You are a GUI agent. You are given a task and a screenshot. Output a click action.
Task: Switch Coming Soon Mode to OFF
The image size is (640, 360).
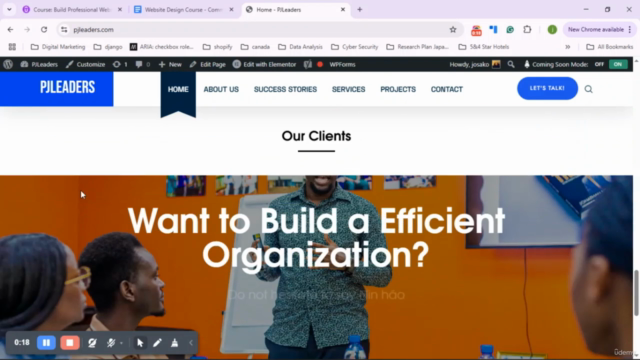[x=599, y=64]
